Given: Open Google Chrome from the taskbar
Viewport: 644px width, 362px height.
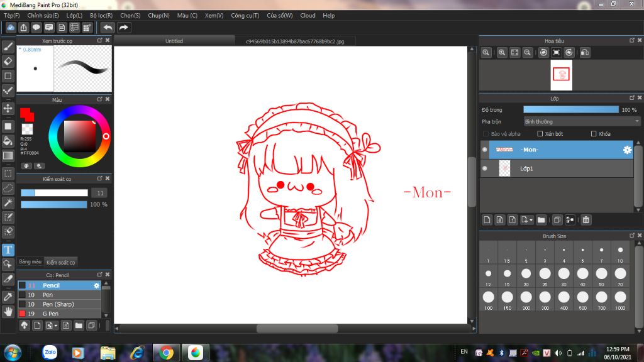Looking at the screenshot, I should 166,353.
